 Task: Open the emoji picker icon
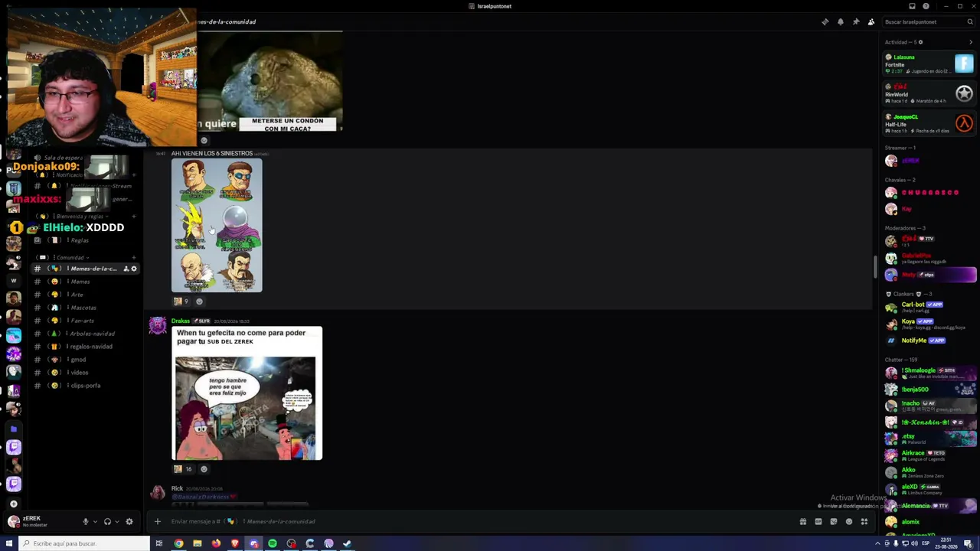(x=848, y=522)
